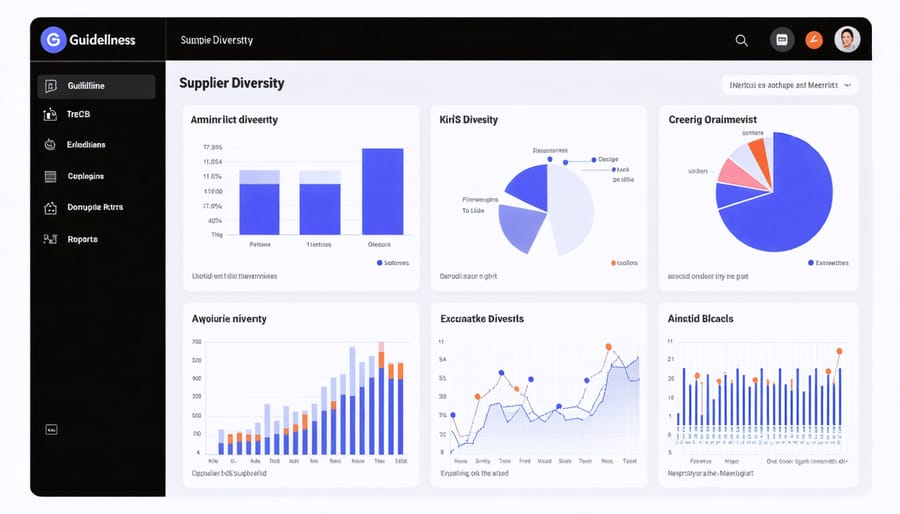Click the Coplegins sidebar icon

click(x=50, y=176)
